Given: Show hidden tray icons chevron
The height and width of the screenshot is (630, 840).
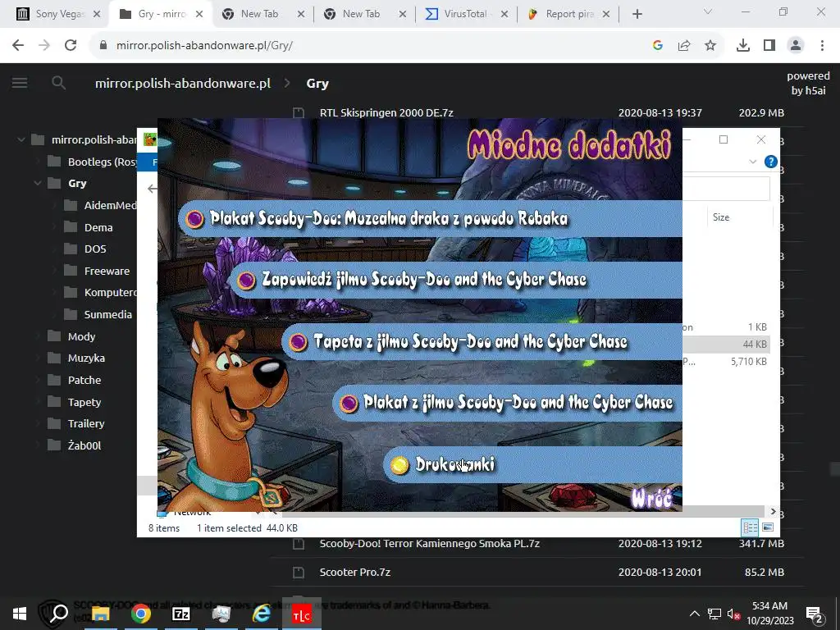Looking at the screenshot, I should click(694, 614).
